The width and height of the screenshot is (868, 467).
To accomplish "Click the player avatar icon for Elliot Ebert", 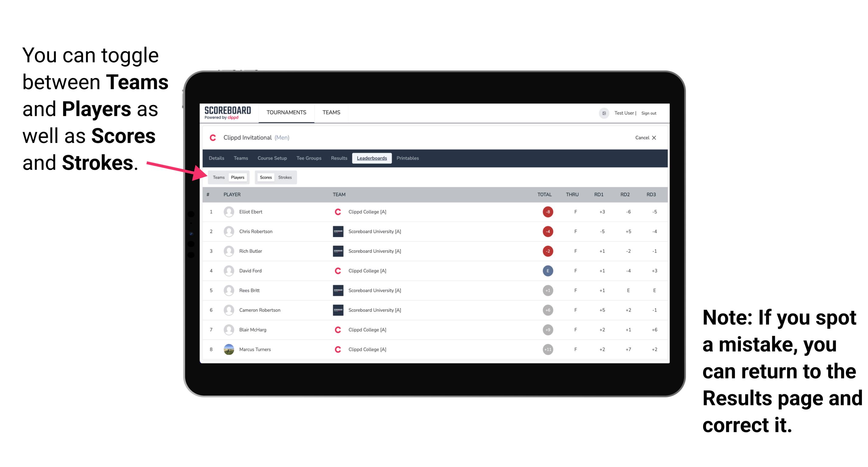I will [x=227, y=212].
